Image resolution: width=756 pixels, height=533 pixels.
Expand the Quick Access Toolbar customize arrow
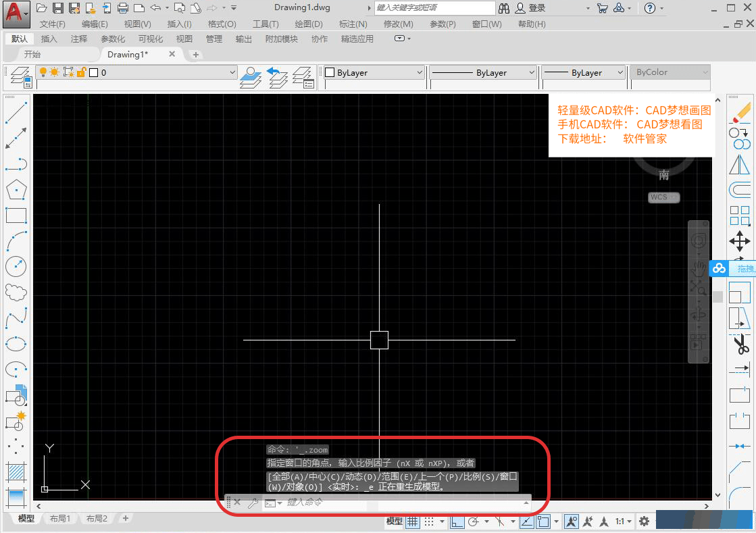(x=234, y=7)
